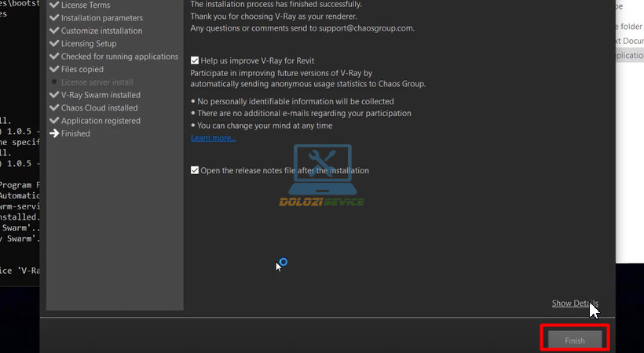Image resolution: width=644 pixels, height=353 pixels.
Task: Click the arrow icon next to Finished
Action: click(54, 133)
